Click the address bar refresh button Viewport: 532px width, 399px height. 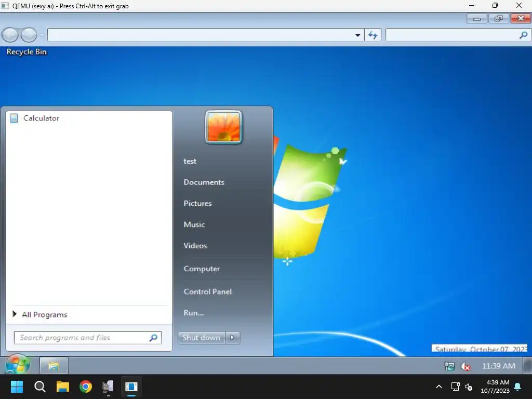pyautogui.click(x=373, y=35)
